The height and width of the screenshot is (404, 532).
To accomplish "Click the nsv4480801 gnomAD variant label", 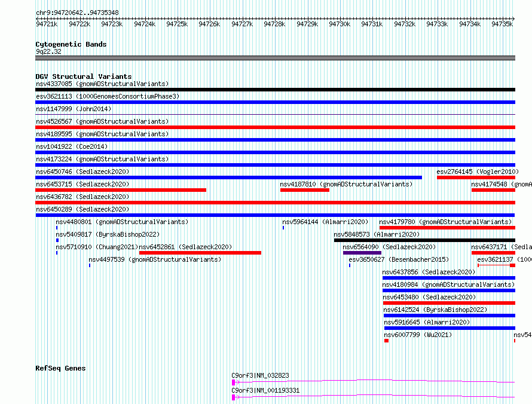I will tap(122, 222).
